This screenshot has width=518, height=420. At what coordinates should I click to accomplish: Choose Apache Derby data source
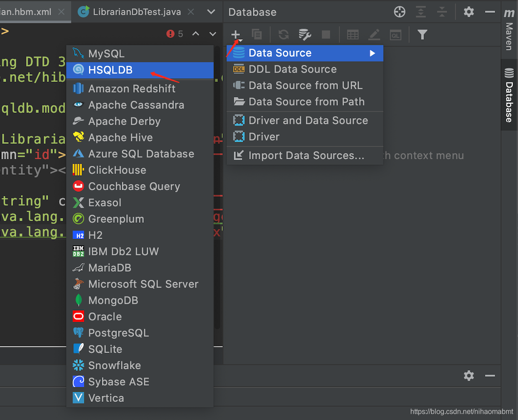140,121
